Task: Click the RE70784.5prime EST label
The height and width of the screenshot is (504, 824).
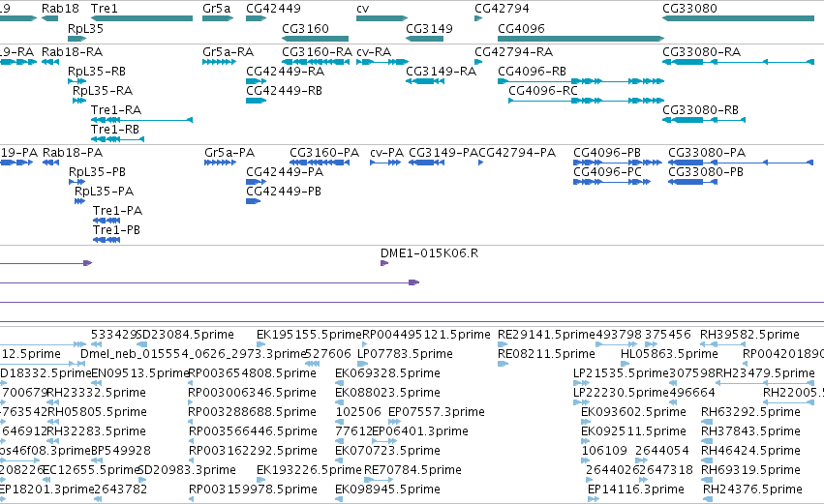Action: (413, 470)
